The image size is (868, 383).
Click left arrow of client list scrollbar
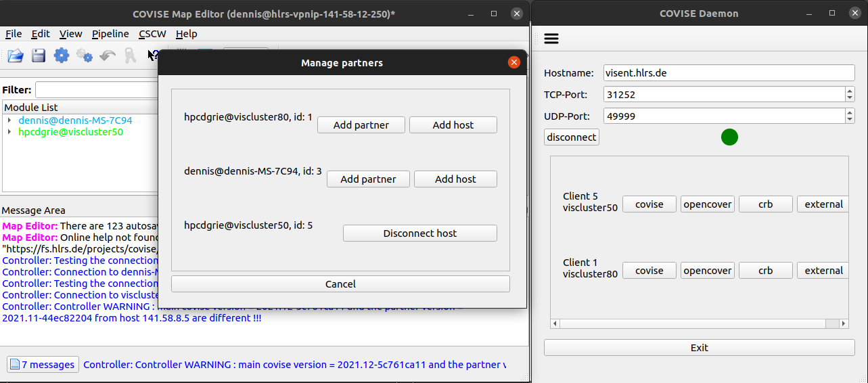[555, 324]
